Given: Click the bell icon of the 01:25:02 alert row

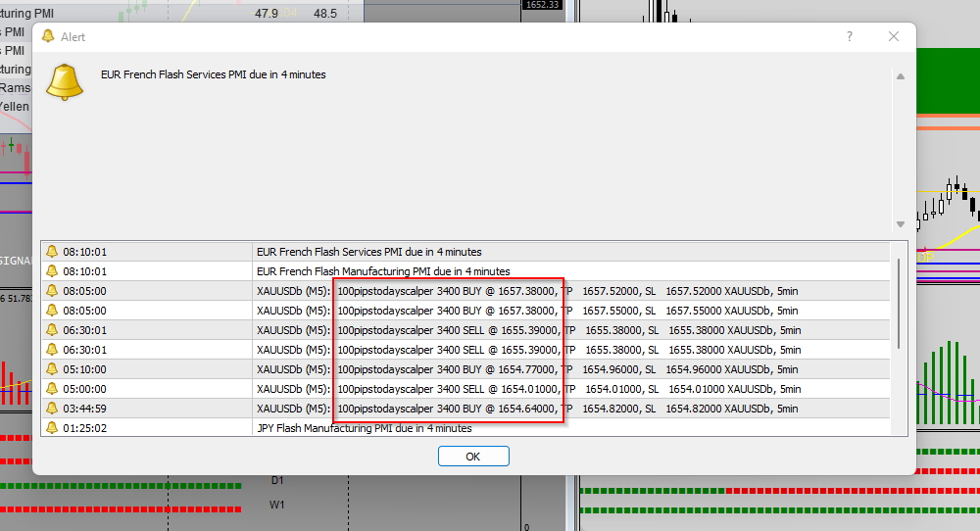Looking at the screenshot, I should click(52, 427).
